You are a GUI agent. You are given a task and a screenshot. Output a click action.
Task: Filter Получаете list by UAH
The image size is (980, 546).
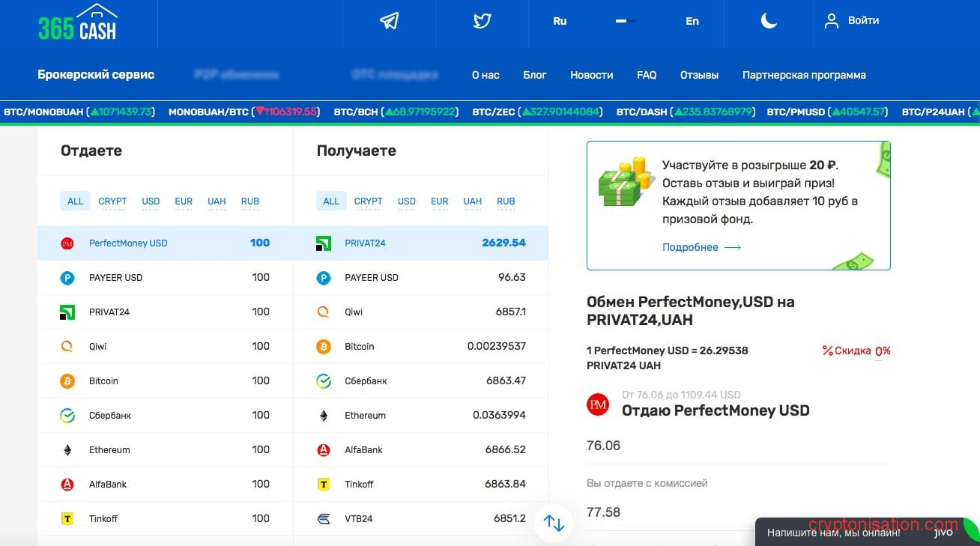(x=472, y=201)
